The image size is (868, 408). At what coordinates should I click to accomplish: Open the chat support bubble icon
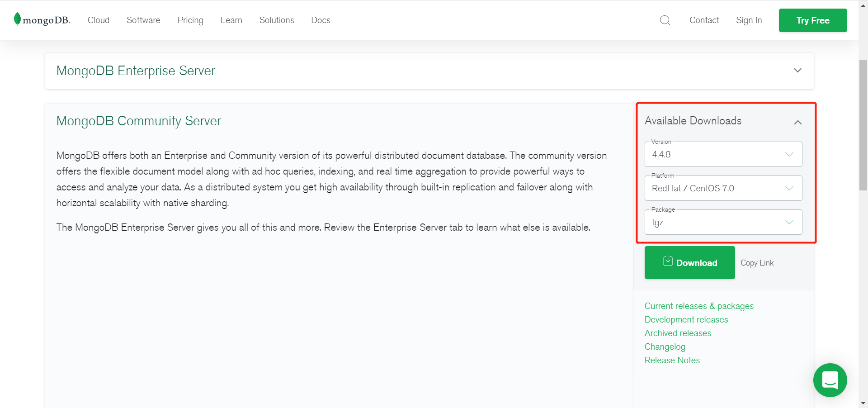(830, 380)
